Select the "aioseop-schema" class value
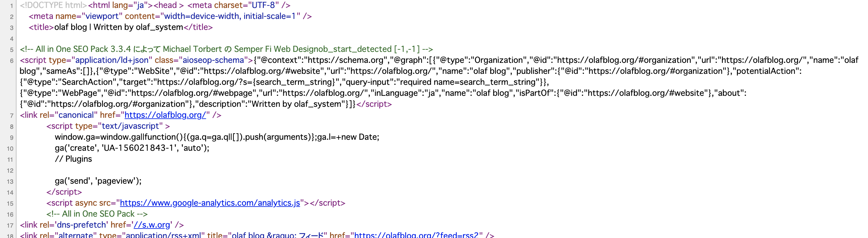868x238 pixels. coord(213,60)
